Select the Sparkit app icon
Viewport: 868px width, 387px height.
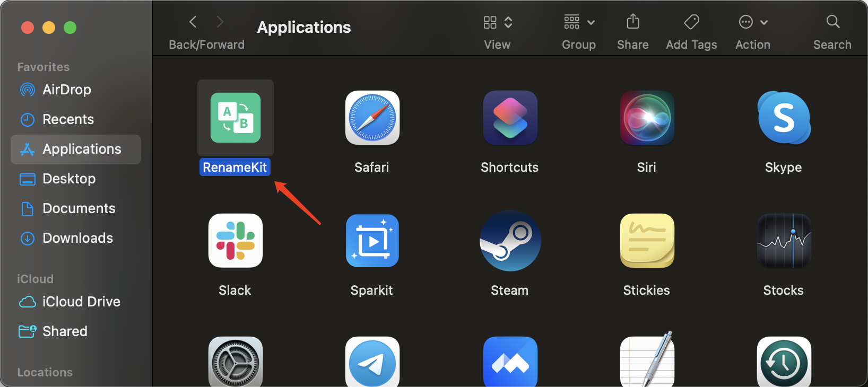click(372, 241)
